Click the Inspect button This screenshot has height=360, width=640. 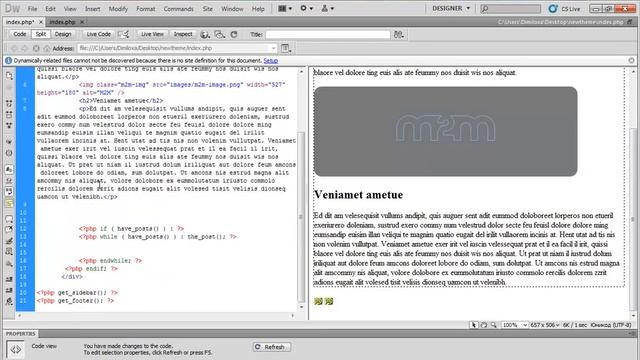click(183, 34)
